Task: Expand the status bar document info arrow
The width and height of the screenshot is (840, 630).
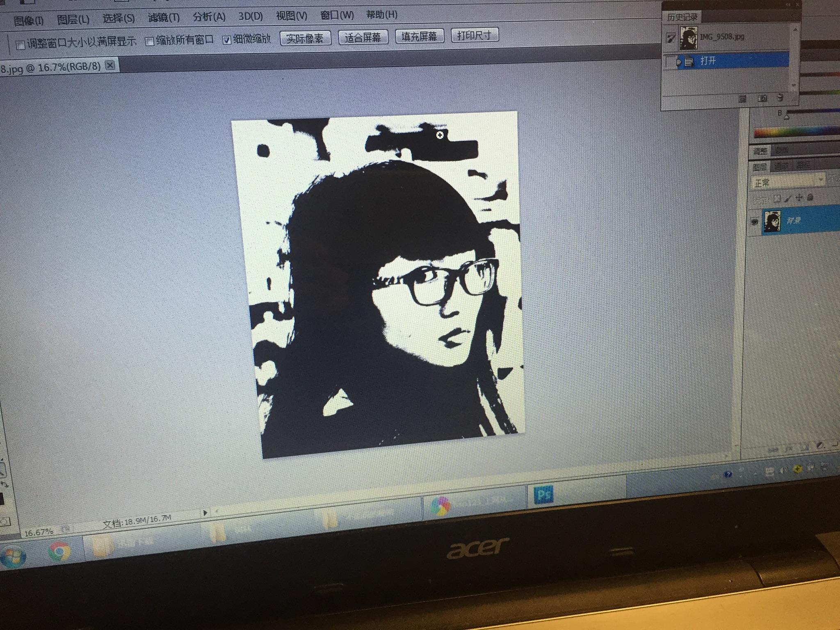Action: (205, 512)
